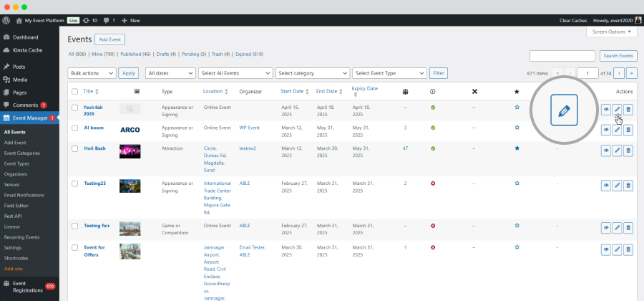This screenshot has height=301, width=644.
Task: Edit the Testing fair event
Action: 617,228
